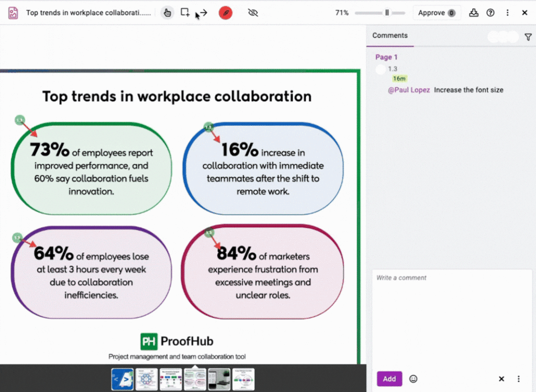536x392 pixels.
Task: Click the Approve button
Action: click(x=437, y=13)
